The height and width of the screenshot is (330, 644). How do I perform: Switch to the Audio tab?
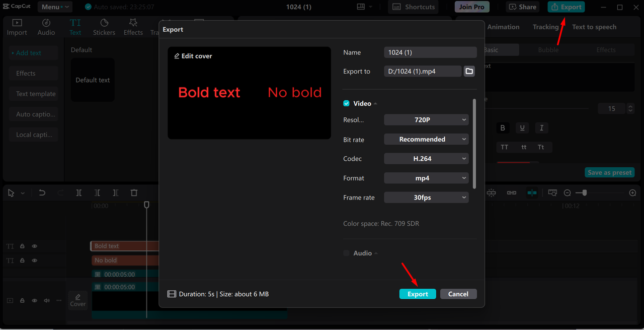[x=46, y=27]
